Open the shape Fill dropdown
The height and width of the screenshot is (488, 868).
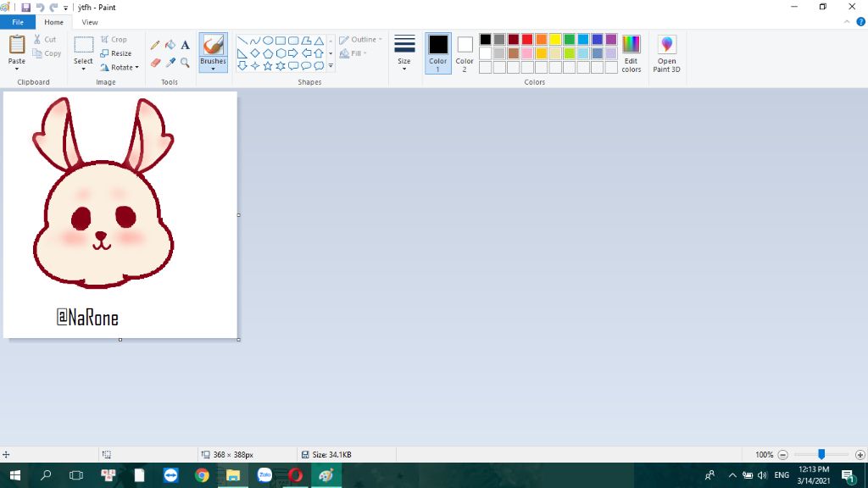pyautogui.click(x=353, y=53)
